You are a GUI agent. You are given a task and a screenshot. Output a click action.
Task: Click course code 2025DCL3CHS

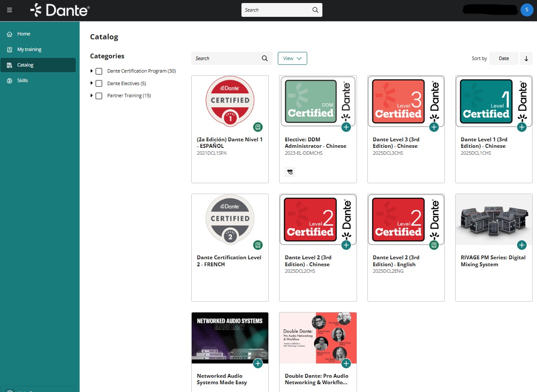(388, 153)
